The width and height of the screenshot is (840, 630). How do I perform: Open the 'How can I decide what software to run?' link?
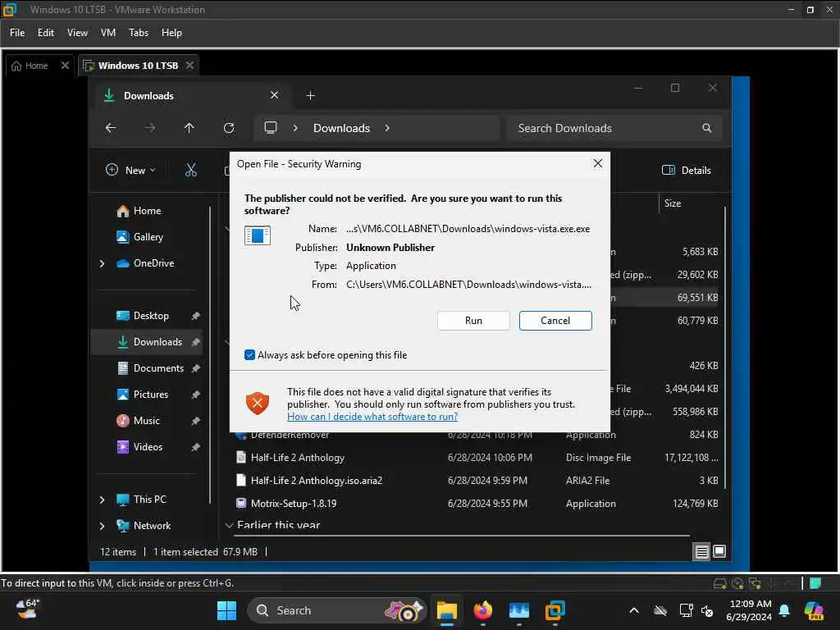(372, 416)
